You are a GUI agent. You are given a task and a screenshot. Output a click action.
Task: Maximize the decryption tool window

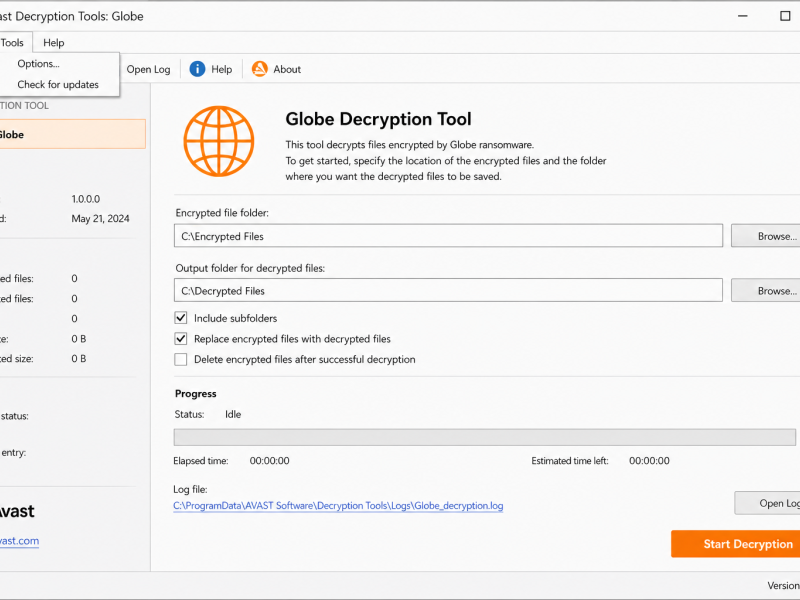pyautogui.click(x=785, y=16)
